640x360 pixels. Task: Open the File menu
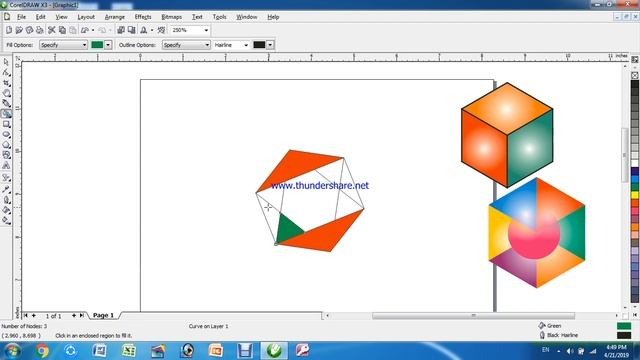tap(21, 17)
